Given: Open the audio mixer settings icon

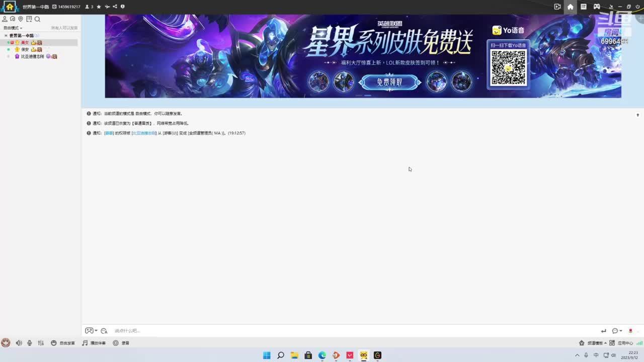Looking at the screenshot, I should (x=41, y=343).
